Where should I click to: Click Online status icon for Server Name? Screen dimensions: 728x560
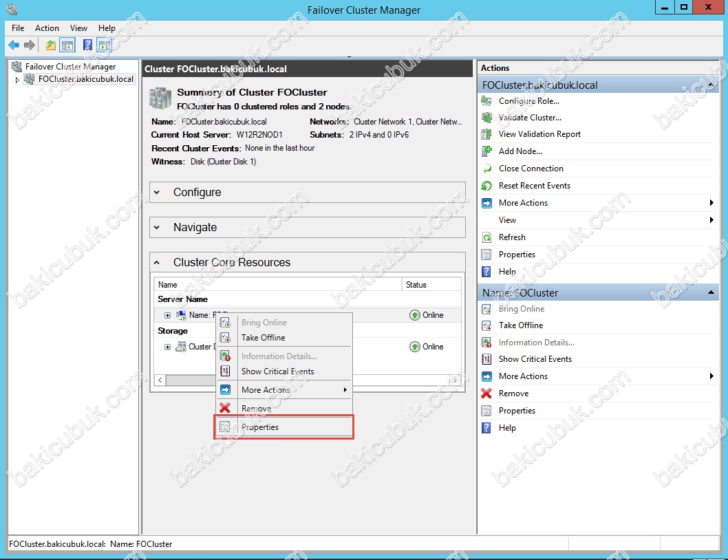click(x=415, y=315)
